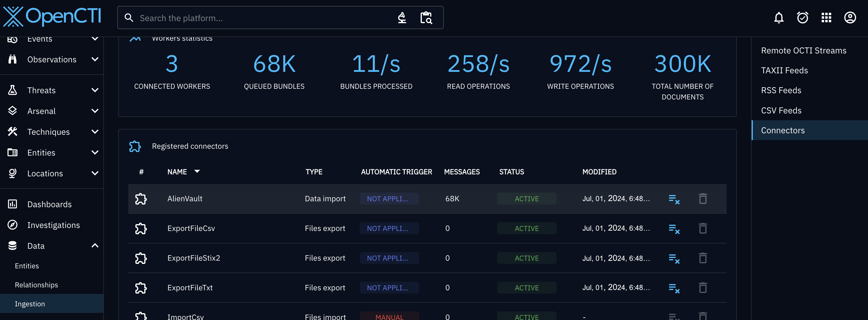The image size is (868, 320).
Task: Expand the Techniques menu chevron
Action: point(95,132)
